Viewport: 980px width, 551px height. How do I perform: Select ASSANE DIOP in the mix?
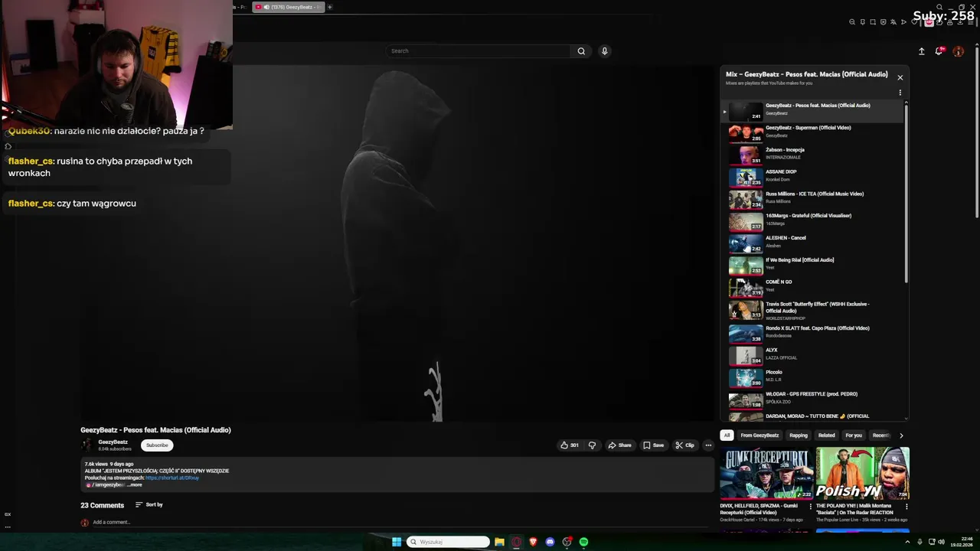click(x=812, y=178)
